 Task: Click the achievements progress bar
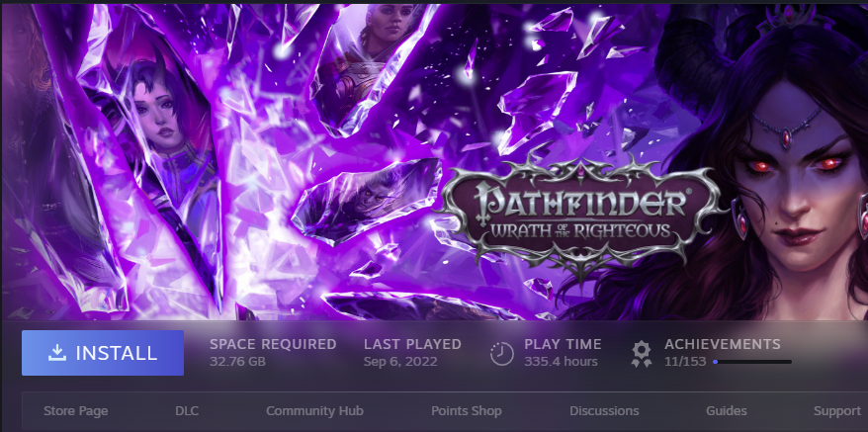pyautogui.click(x=751, y=362)
